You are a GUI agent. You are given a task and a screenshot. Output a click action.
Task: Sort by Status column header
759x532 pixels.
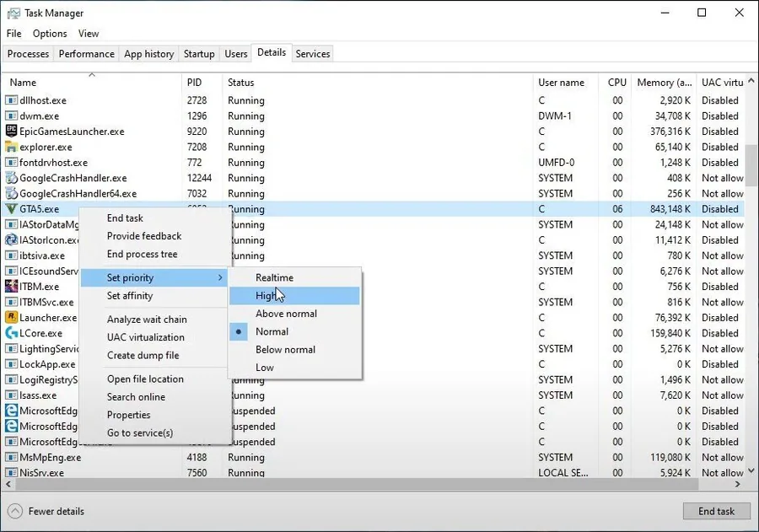click(378, 83)
